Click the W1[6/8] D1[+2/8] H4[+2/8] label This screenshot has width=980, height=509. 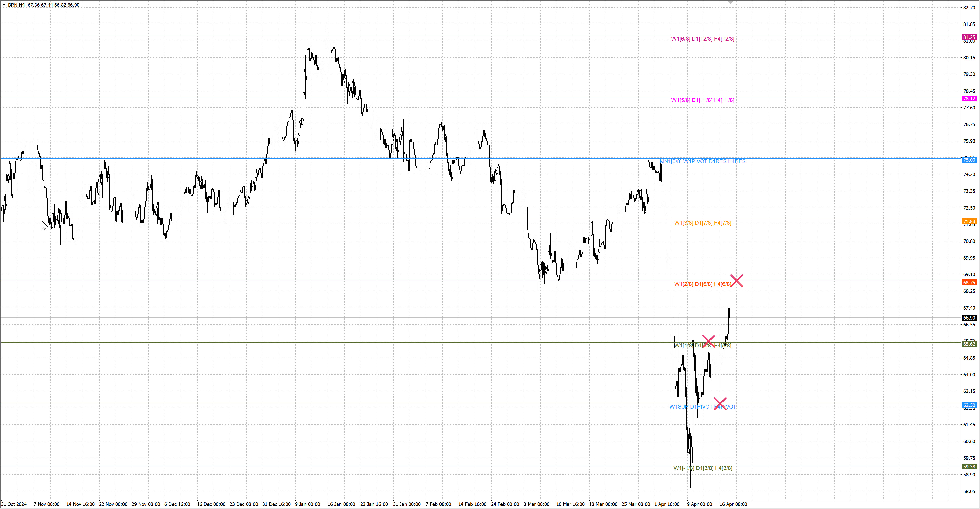coord(703,39)
